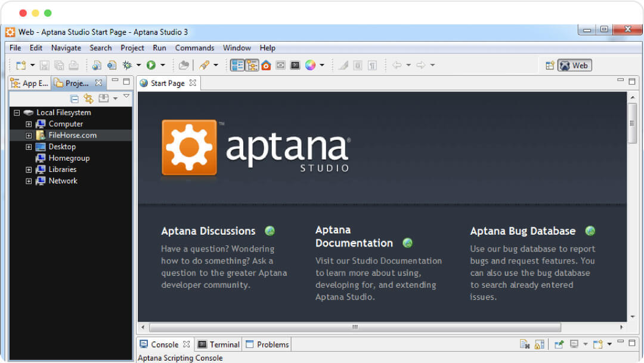Expand the Computer tree node

tap(29, 124)
